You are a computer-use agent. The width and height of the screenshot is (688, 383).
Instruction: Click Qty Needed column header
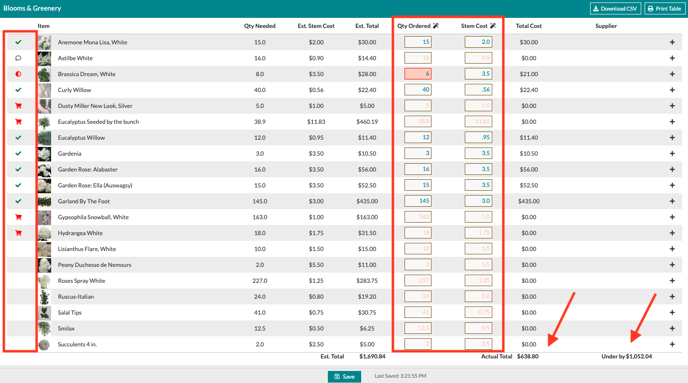coord(260,26)
